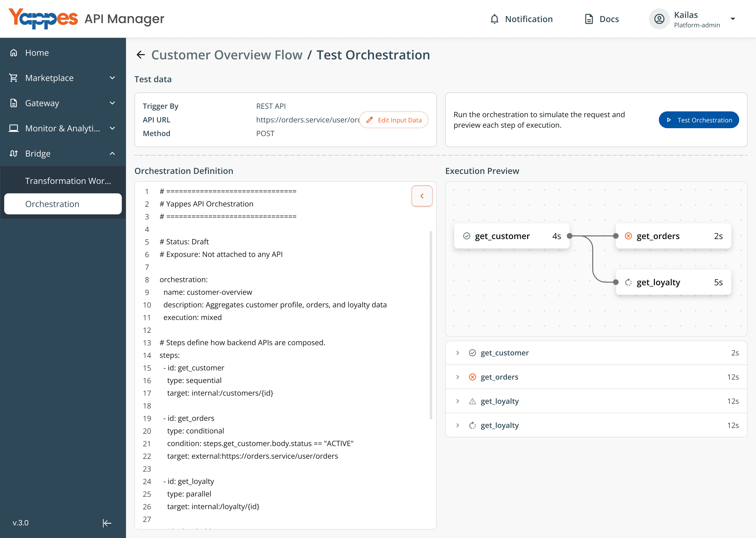Click the Yappes logo
Image resolution: width=756 pixels, height=538 pixels.
(43, 19)
